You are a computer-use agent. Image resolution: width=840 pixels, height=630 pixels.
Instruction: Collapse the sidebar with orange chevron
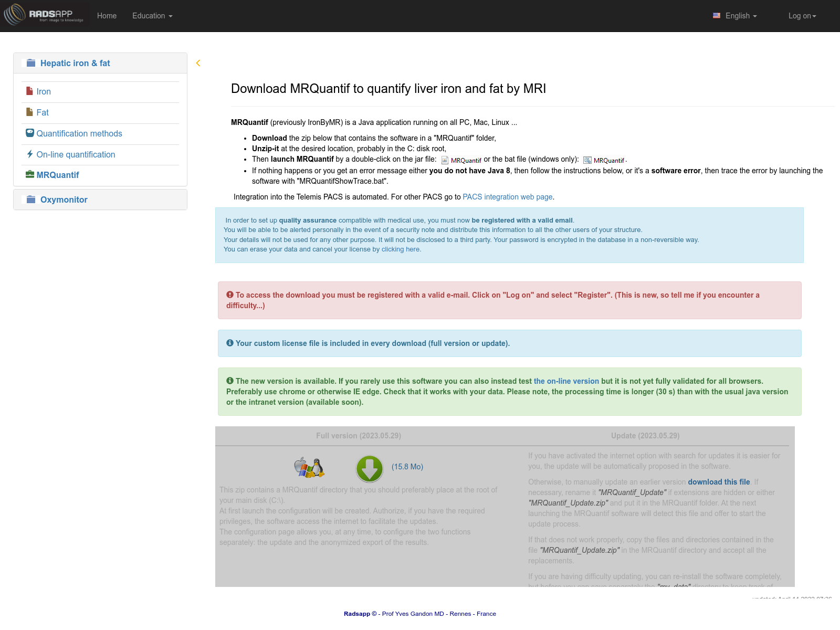(198, 63)
